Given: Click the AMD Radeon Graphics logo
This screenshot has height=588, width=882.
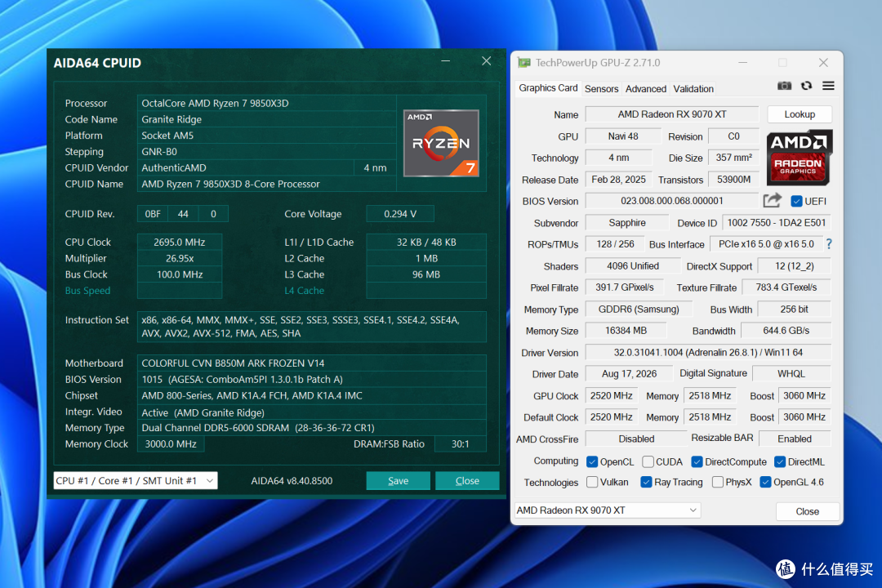Looking at the screenshot, I should point(799,158).
